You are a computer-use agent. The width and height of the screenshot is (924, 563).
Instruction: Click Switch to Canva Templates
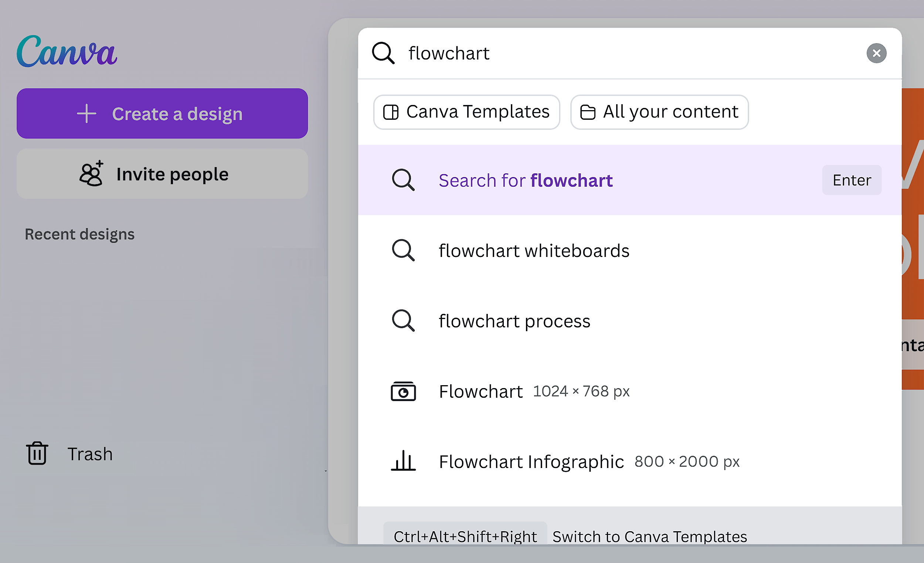[649, 536]
